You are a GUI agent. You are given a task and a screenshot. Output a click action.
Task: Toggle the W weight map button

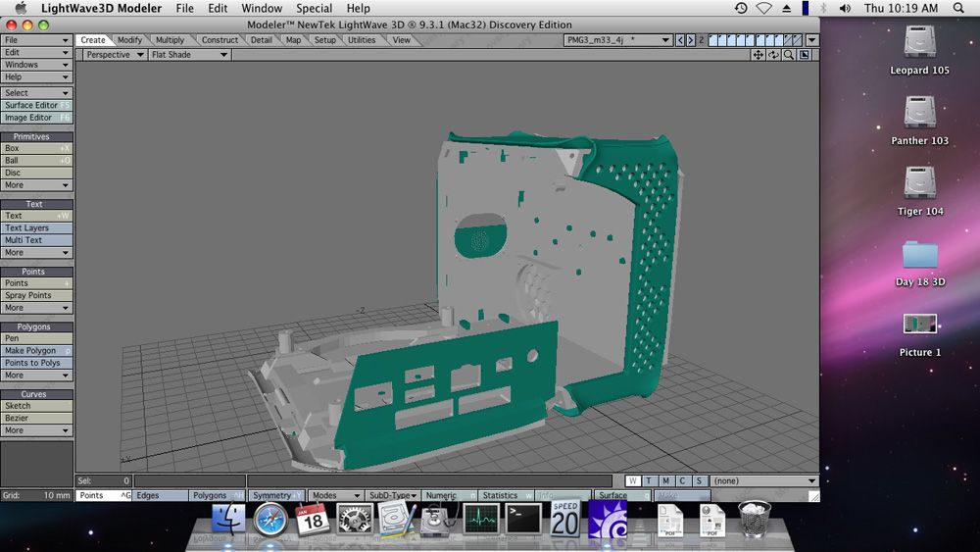(632, 480)
